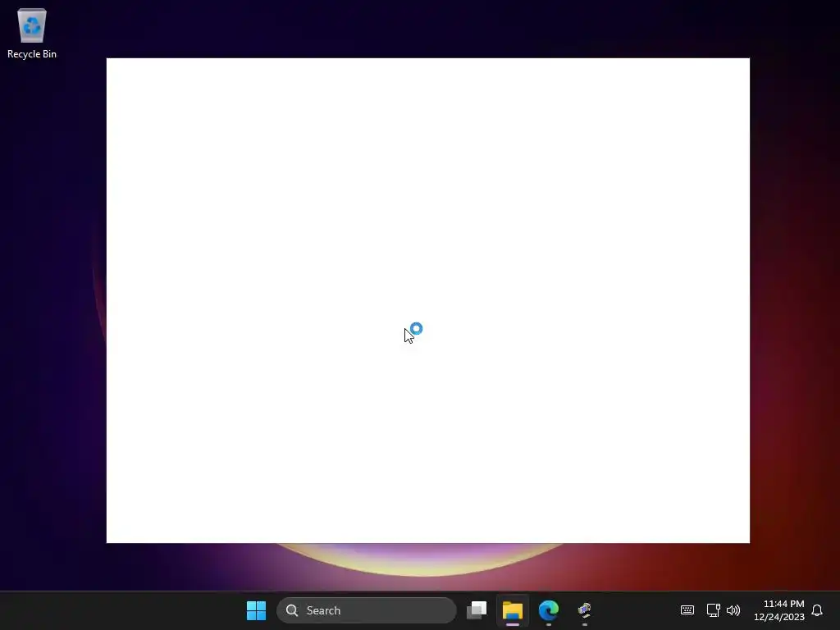Open the Windows Start menu
This screenshot has width=840, height=630.
256,610
